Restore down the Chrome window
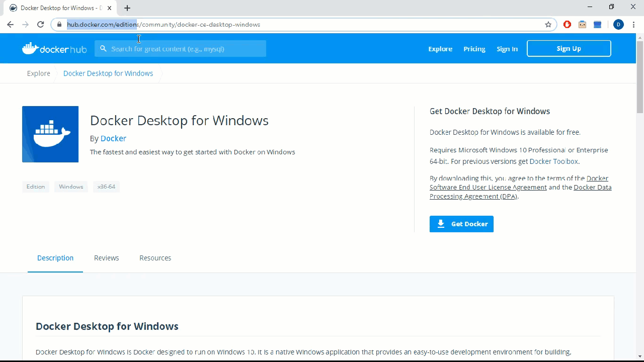Viewport: 644px width, 362px height. [611, 7]
